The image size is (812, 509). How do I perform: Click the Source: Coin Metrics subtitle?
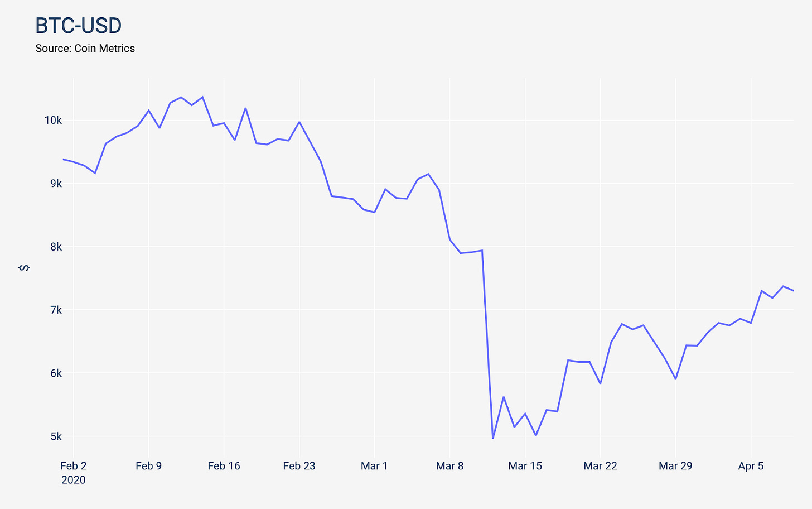(85, 49)
